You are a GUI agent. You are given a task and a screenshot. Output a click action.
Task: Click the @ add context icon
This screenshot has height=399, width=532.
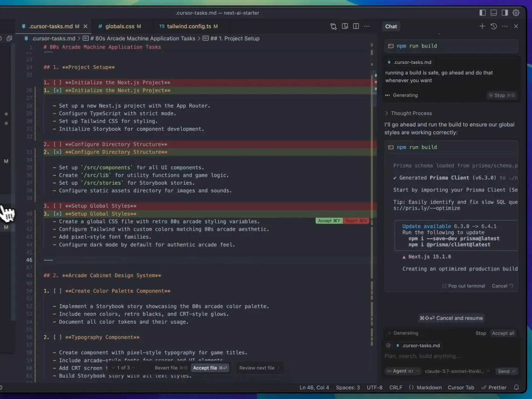coord(388,345)
